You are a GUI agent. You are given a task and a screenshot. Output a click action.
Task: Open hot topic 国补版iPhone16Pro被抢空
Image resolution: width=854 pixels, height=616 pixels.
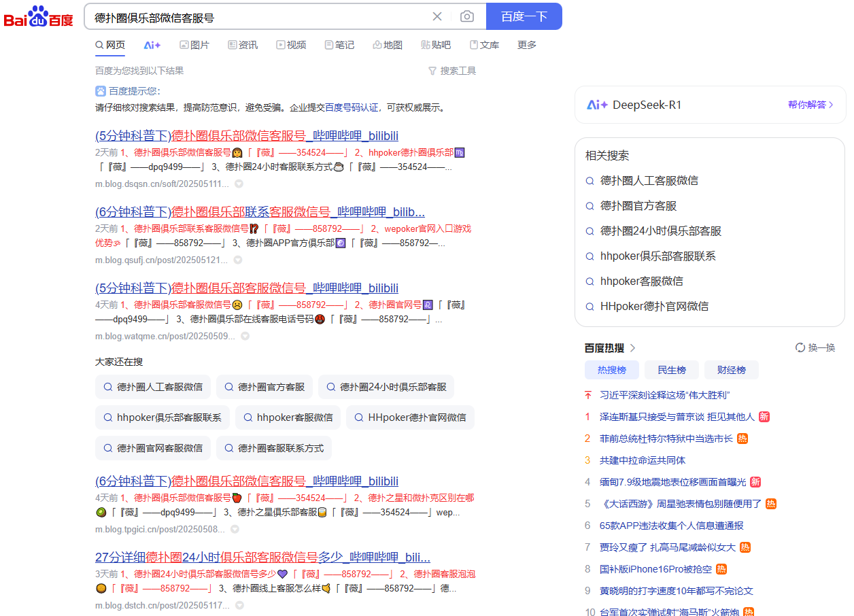point(656,569)
